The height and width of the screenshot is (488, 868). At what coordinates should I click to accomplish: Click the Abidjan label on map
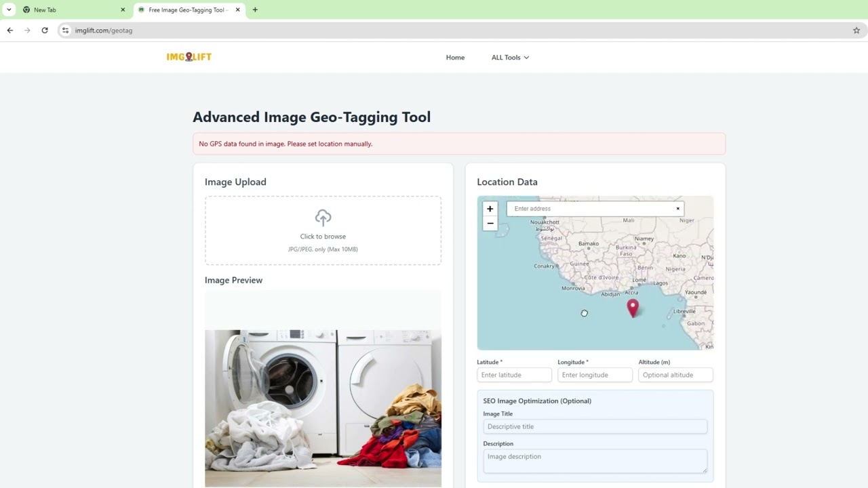pos(610,294)
